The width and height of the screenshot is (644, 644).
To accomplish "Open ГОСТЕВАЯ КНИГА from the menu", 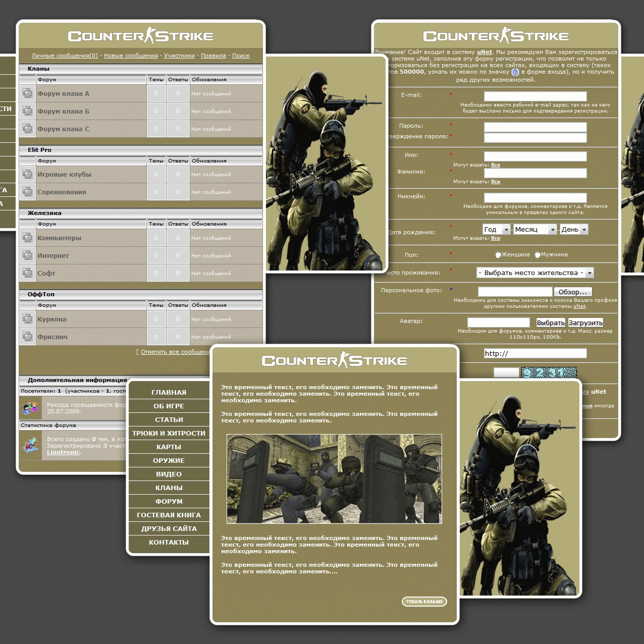I will tap(169, 515).
